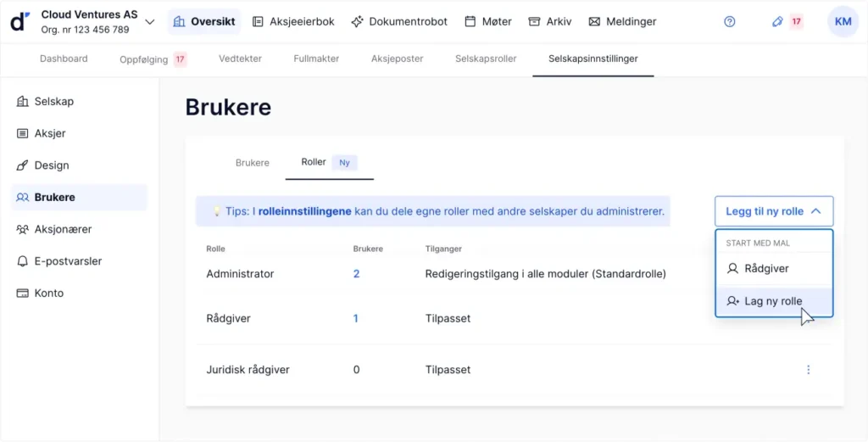Screen dimensions: 868x442
Task: Expand the Cloud Ventures AS company switcher
Action: click(x=150, y=22)
